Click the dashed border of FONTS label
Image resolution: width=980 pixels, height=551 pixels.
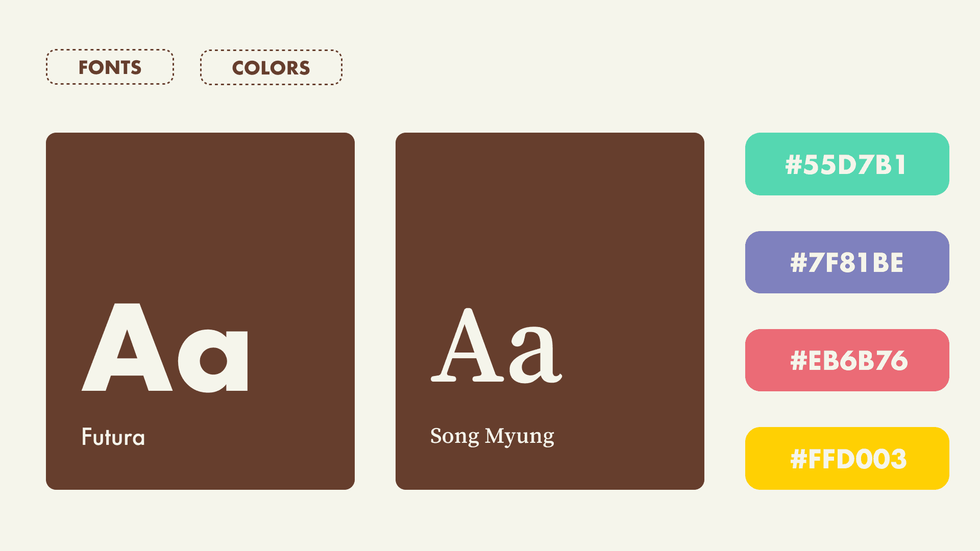(110, 50)
